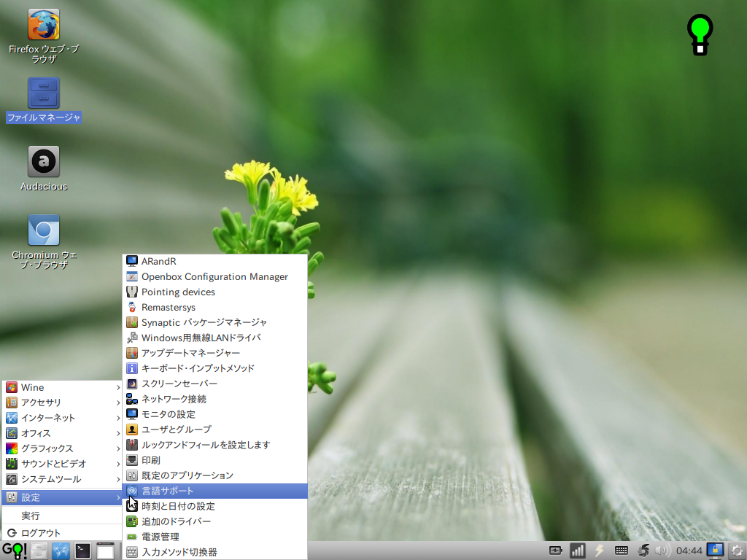Open file manager from the panel launcher
Screen dimensions: 747x560
tap(39, 551)
